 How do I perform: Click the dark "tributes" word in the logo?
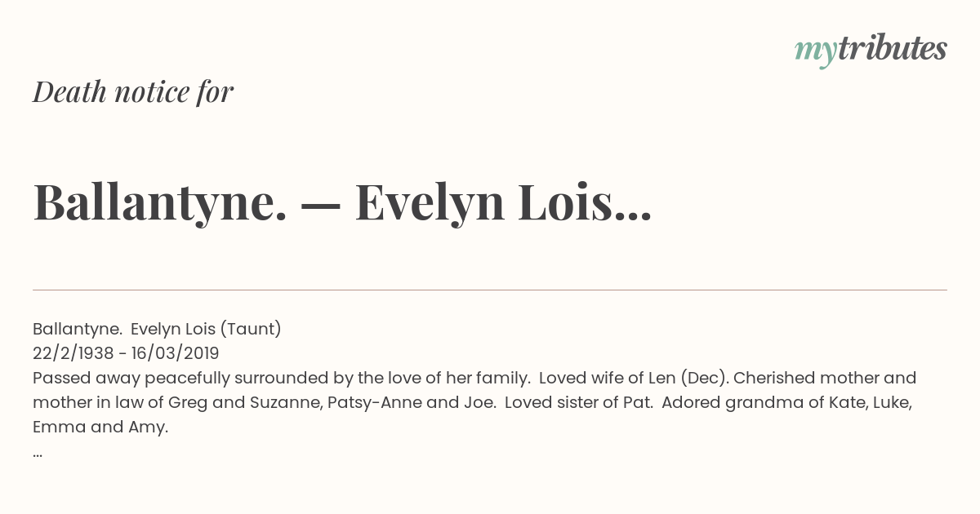(x=892, y=49)
